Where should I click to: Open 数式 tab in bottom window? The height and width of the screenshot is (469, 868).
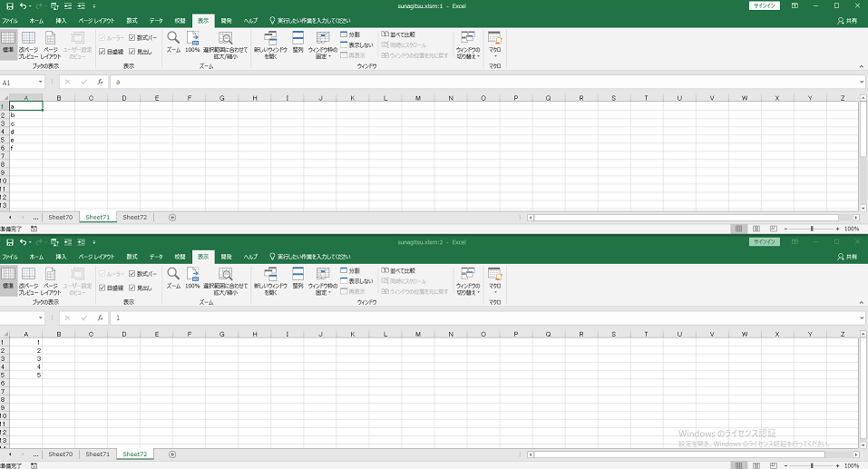(132, 257)
